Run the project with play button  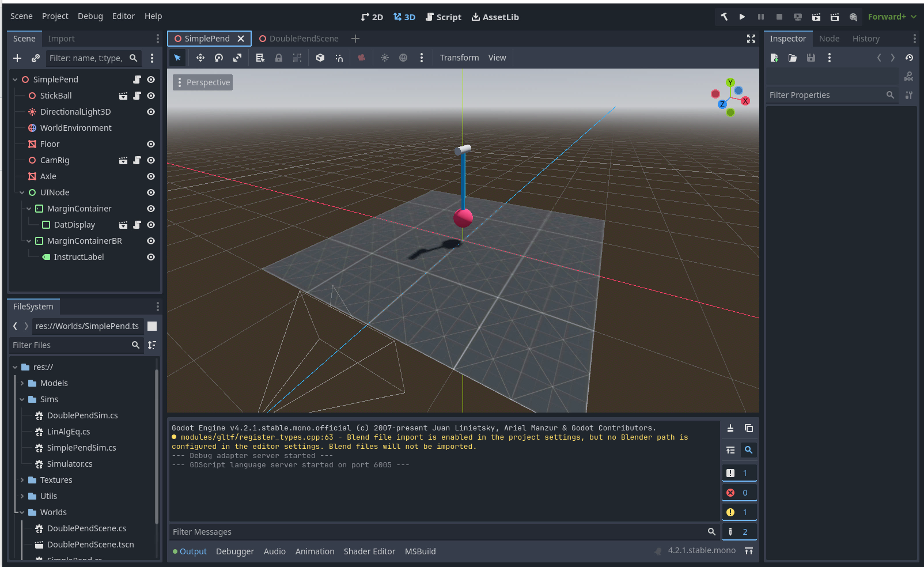[x=743, y=17]
